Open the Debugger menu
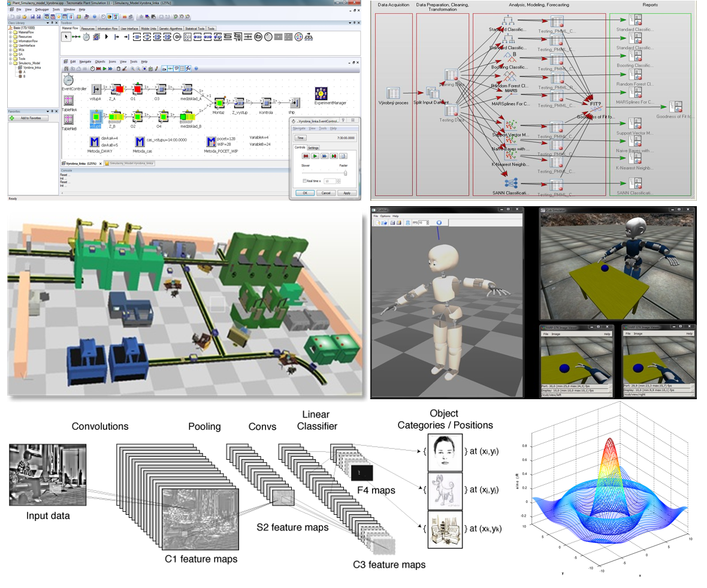This screenshot has height=588, width=707. (42, 10)
